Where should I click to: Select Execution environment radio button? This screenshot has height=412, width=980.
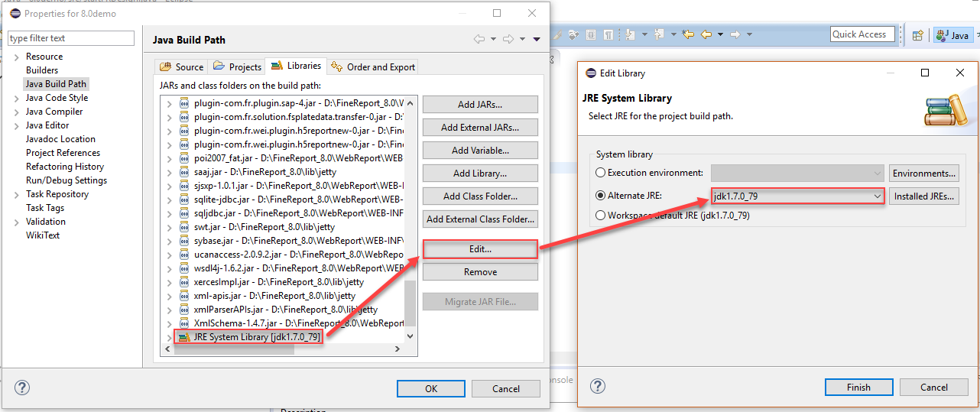(x=601, y=173)
